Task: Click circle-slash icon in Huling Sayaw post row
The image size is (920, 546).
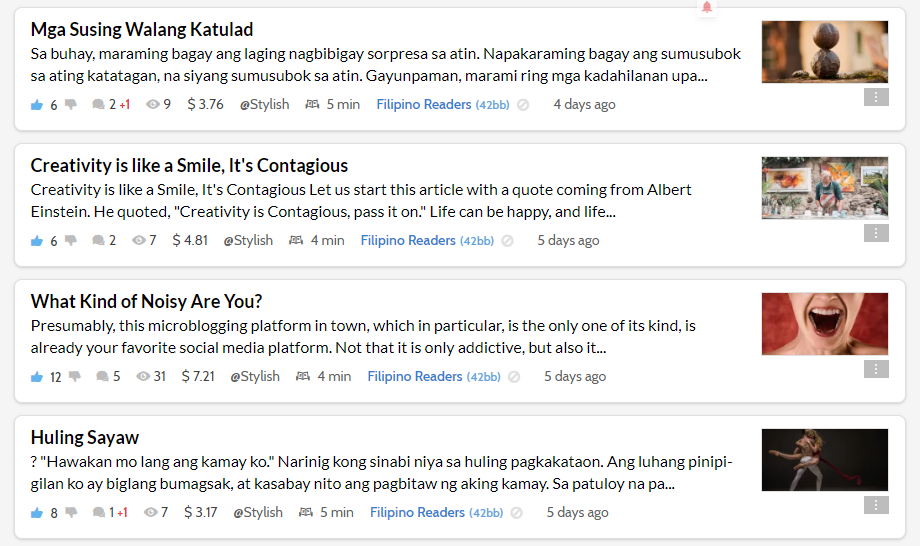Action: 516,513
